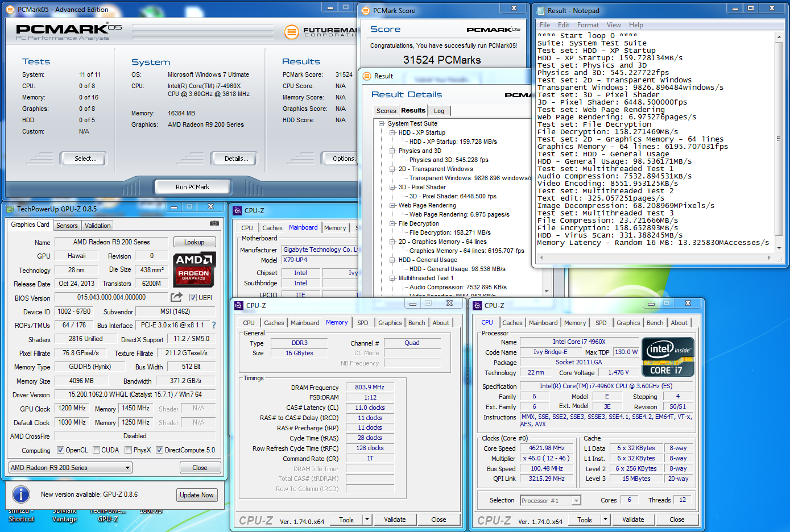The width and height of the screenshot is (790, 532).
Task: Click the GPU-Z title bar app icon
Action: (x=10, y=209)
